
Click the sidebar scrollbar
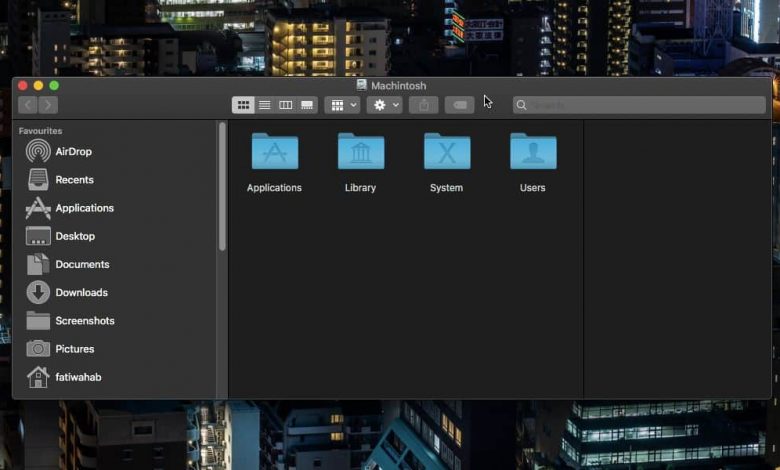[x=222, y=187]
